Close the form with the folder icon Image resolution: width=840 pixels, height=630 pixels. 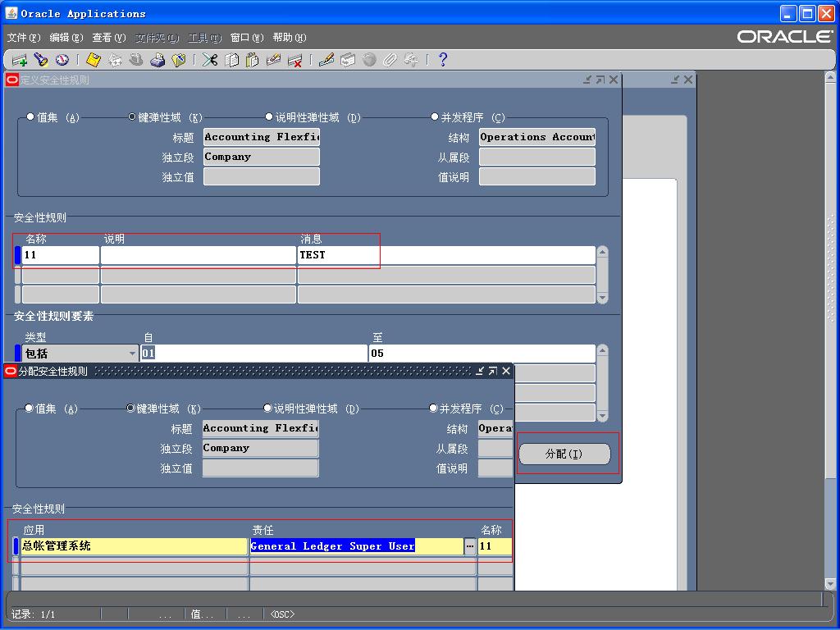tap(179, 60)
